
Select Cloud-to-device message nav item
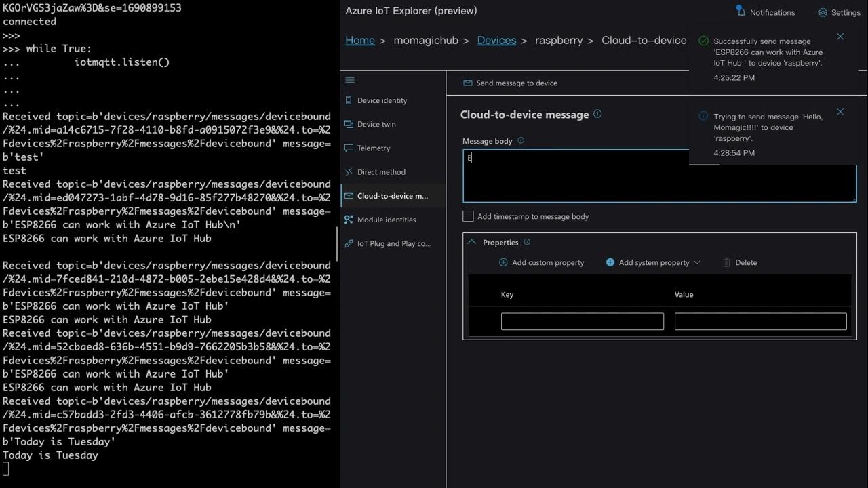[x=393, y=196]
